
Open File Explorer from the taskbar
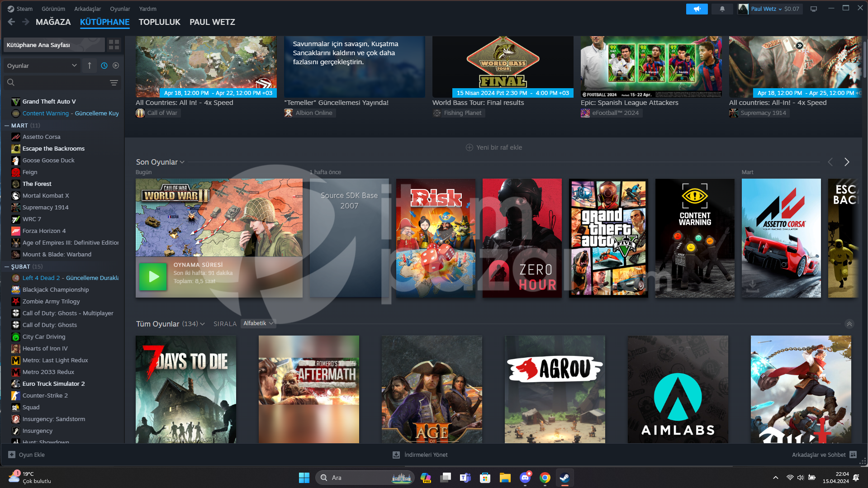pyautogui.click(x=505, y=478)
